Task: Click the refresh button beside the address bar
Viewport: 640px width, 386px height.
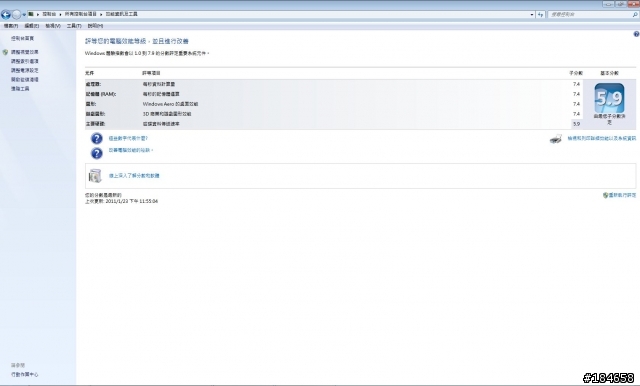Action: [x=540, y=14]
